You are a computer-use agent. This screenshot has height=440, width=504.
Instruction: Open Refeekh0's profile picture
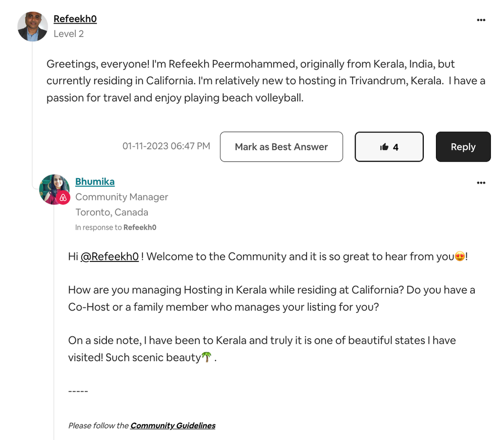(x=32, y=26)
